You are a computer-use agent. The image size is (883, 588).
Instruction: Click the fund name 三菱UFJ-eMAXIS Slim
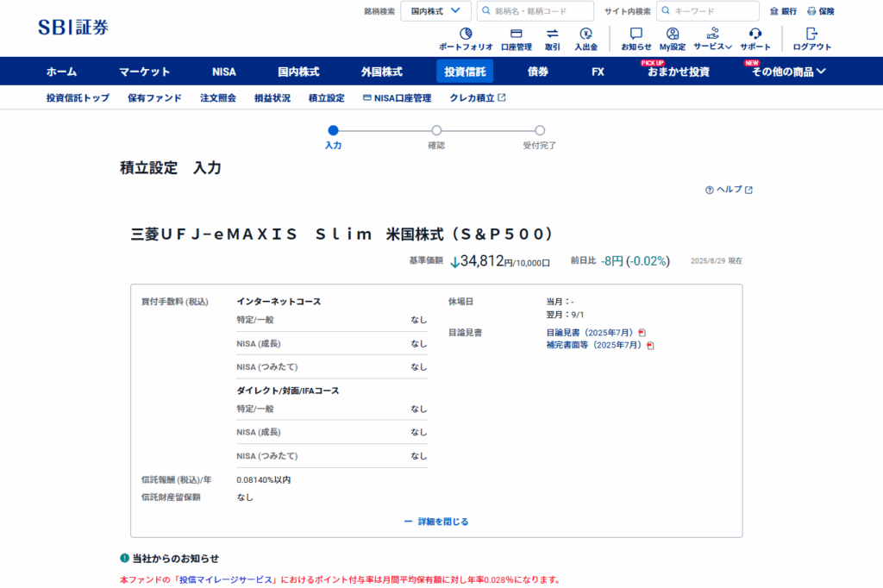341,234
